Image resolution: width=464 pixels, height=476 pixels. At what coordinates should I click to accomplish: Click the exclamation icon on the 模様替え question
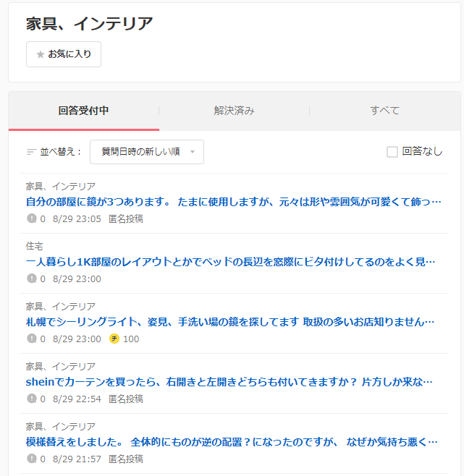pos(32,459)
